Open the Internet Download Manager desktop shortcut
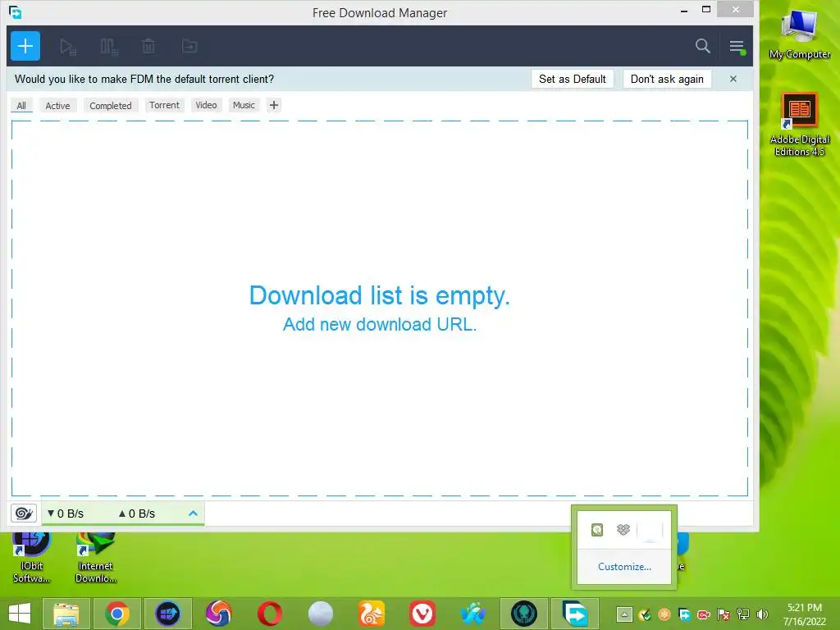 [x=96, y=557]
